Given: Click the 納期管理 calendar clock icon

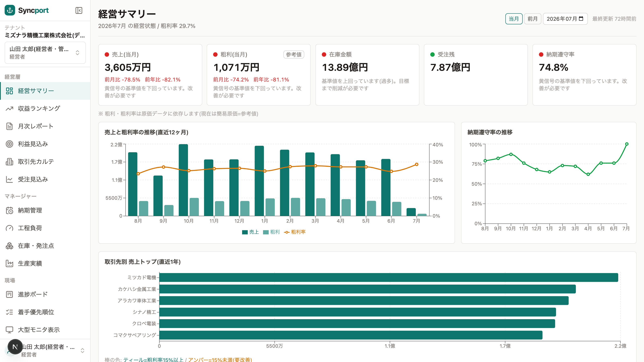Looking at the screenshot, I should (x=9, y=210).
